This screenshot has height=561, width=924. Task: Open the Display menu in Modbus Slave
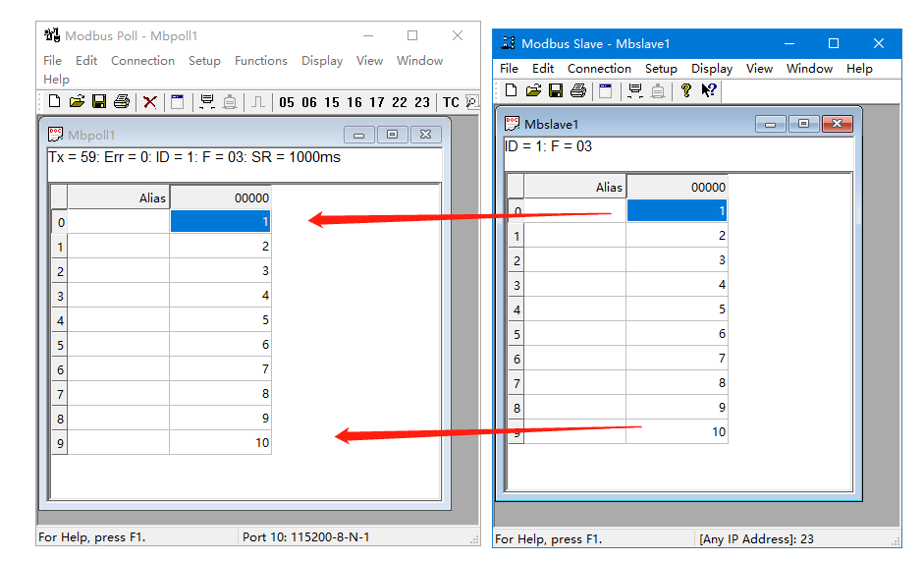[x=712, y=69]
